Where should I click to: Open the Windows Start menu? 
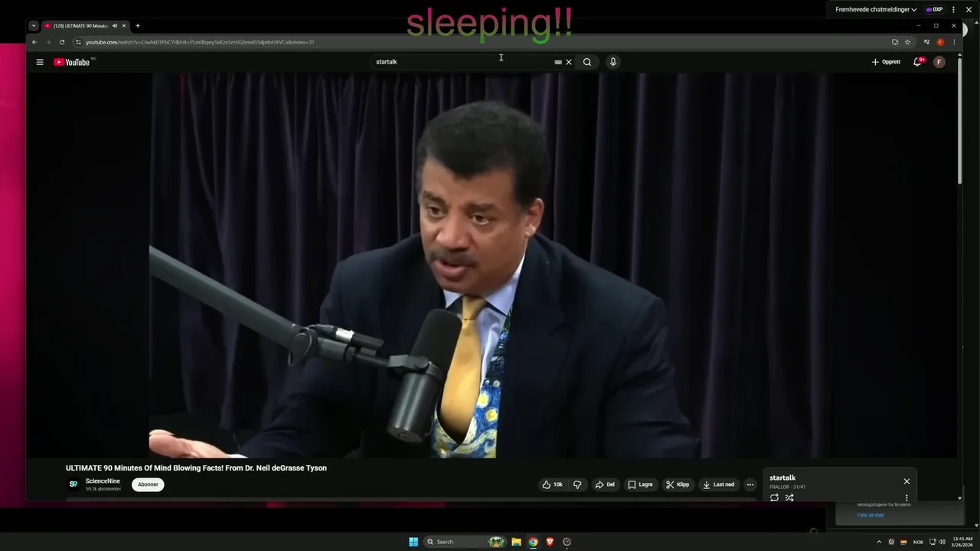(x=413, y=542)
